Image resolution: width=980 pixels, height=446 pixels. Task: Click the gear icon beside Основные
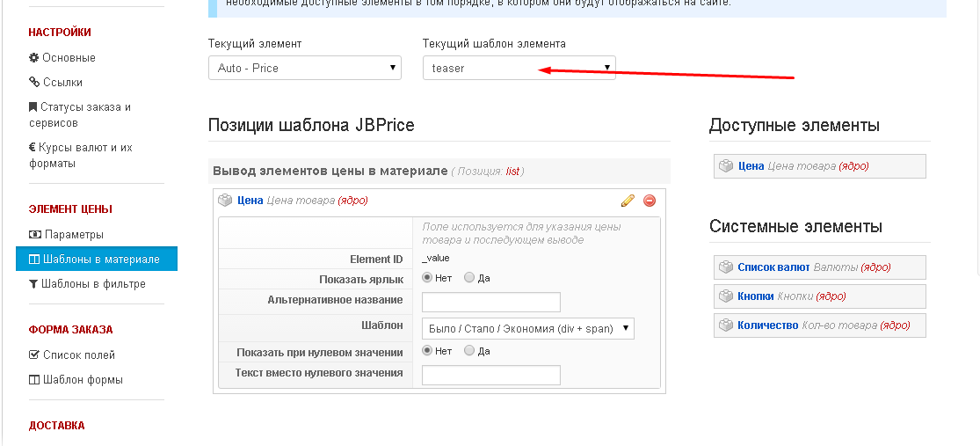click(x=34, y=58)
